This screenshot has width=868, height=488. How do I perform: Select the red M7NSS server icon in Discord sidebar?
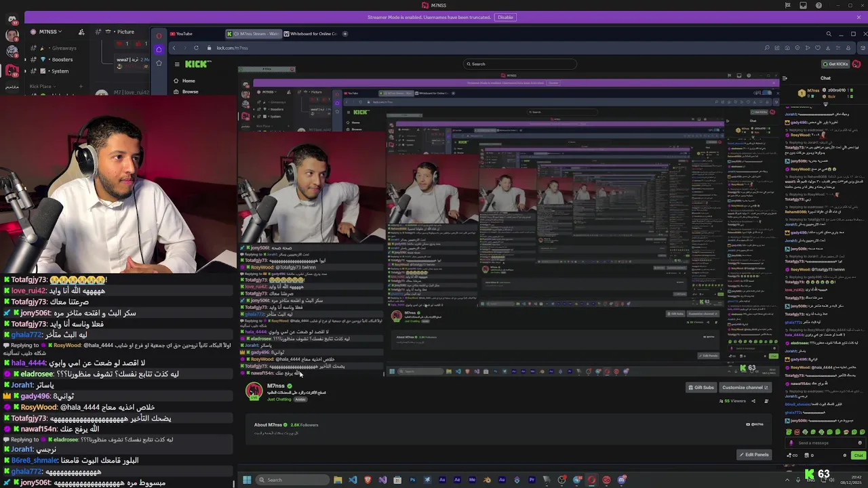tap(12, 70)
